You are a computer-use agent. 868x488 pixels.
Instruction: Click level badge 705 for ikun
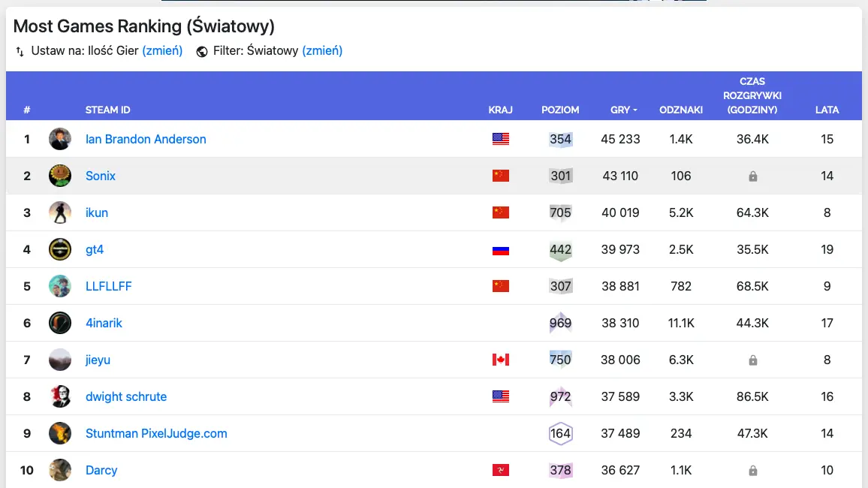tap(560, 212)
